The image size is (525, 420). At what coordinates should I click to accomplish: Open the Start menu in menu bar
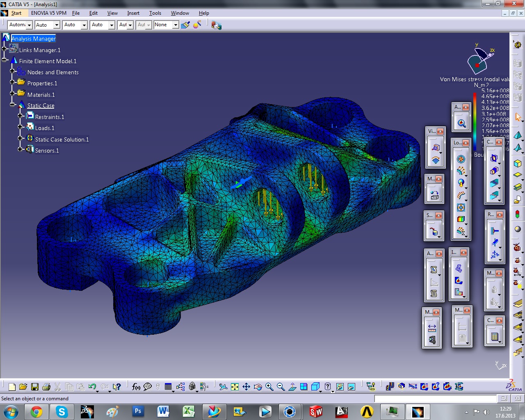(x=16, y=13)
